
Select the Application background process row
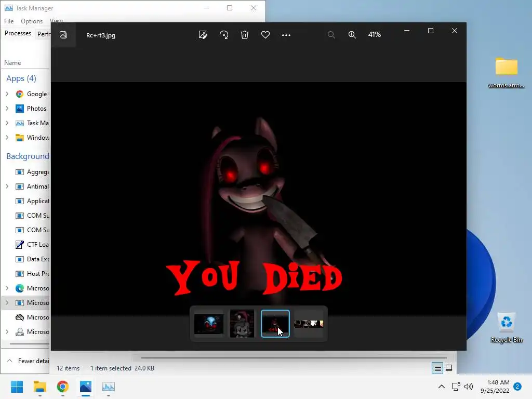click(26, 201)
